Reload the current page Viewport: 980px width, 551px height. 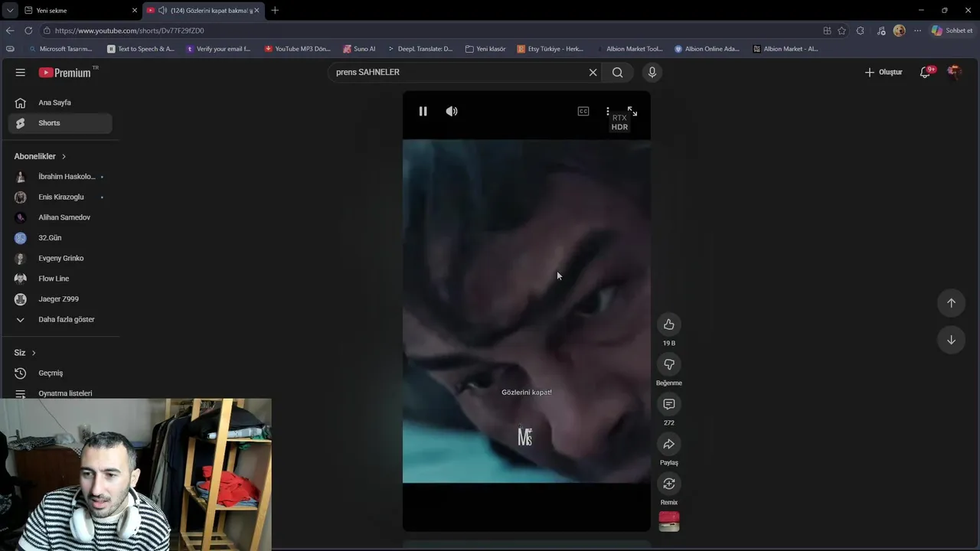coord(28,31)
